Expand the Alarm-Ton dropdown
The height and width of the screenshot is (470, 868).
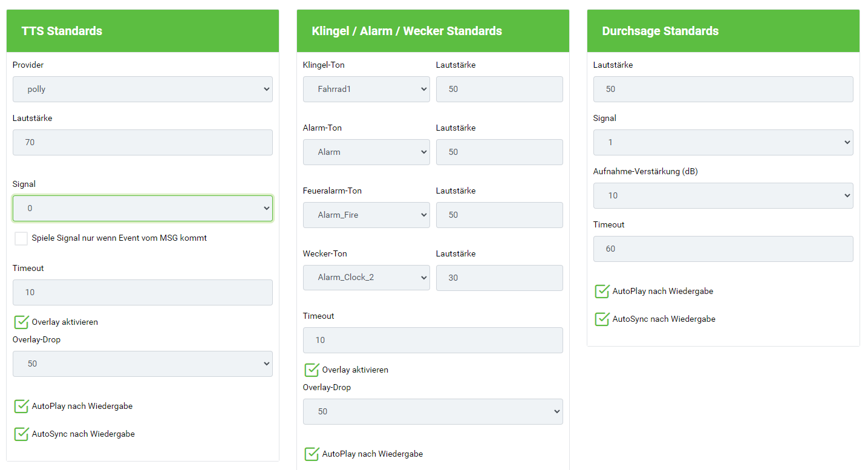366,152
